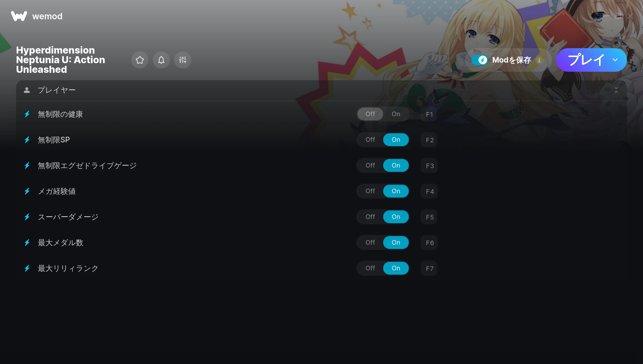The height and width of the screenshot is (364, 643).
Task: Click the info icon beside Modを保存
Action: coord(539,60)
